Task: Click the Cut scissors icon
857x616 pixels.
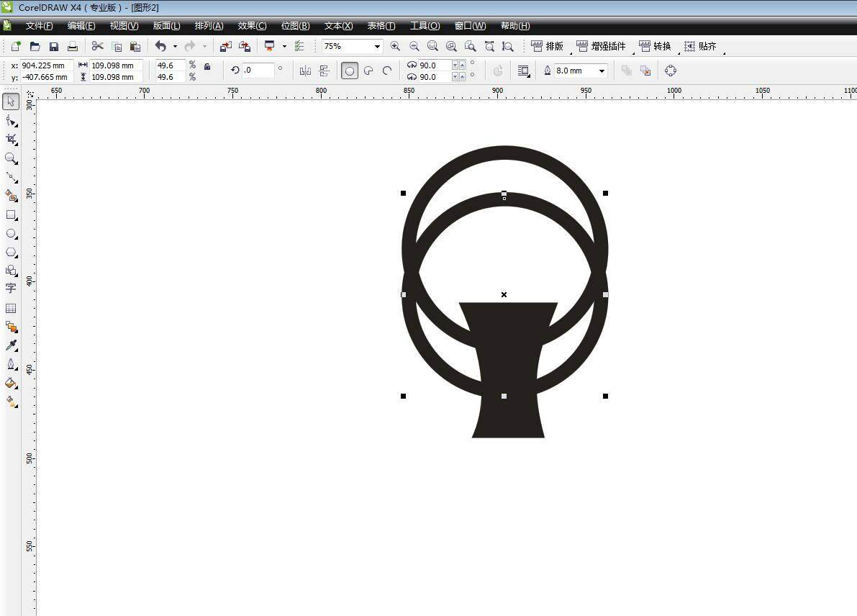Action: (97, 46)
